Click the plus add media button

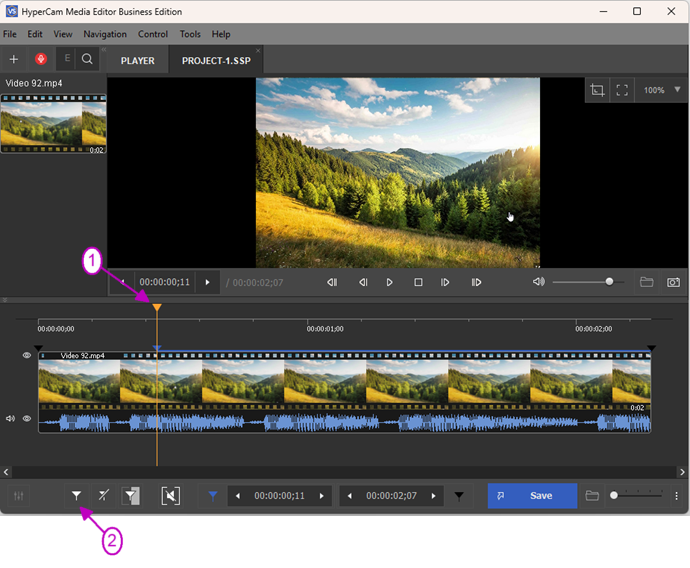pos(13,60)
